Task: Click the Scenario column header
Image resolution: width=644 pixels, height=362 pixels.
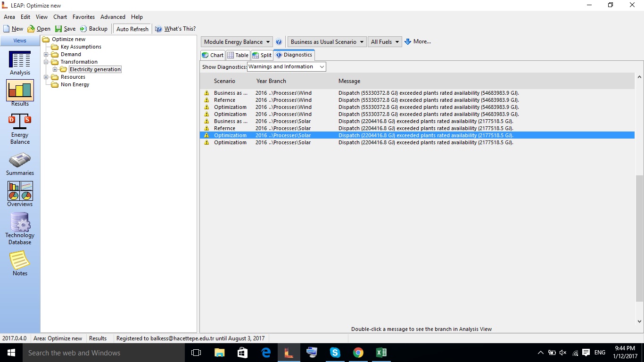Action: (224, 81)
